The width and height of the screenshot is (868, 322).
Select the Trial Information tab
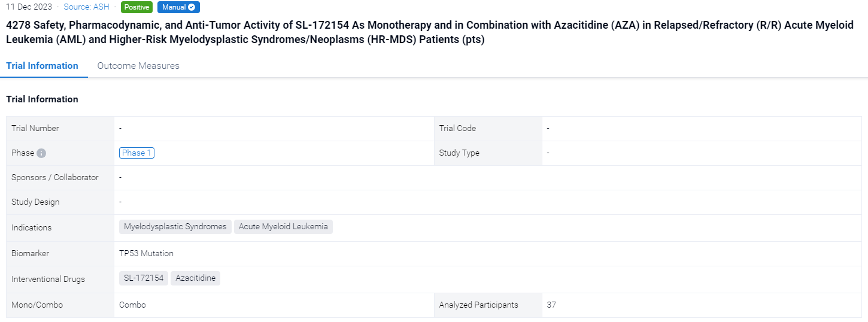(42, 66)
